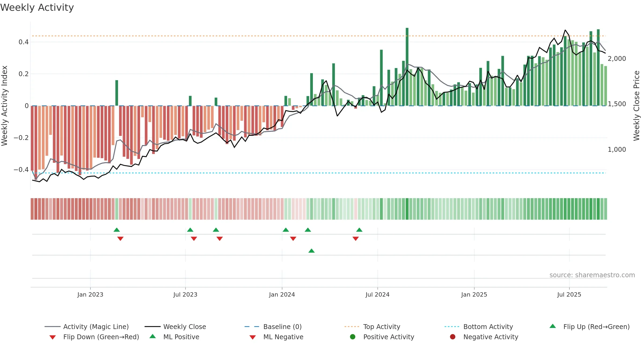
Task: Click the last red flip-down triangle before Jul 2024
Action: coord(356,239)
